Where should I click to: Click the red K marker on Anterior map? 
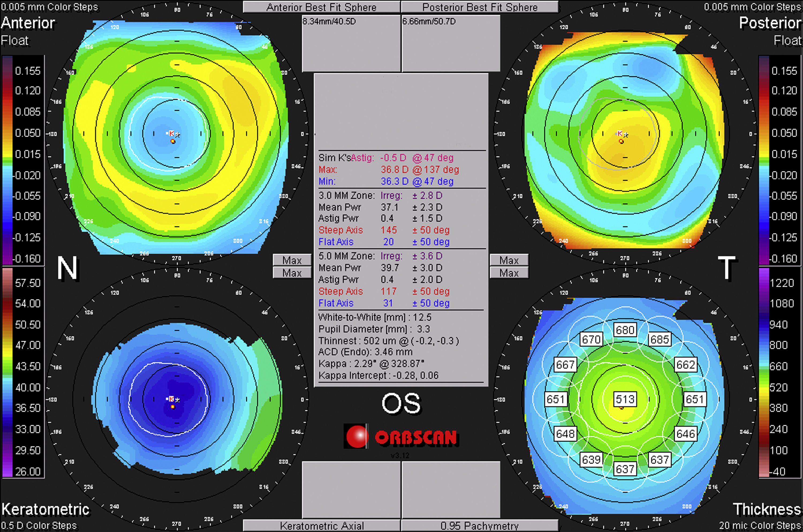172,133
